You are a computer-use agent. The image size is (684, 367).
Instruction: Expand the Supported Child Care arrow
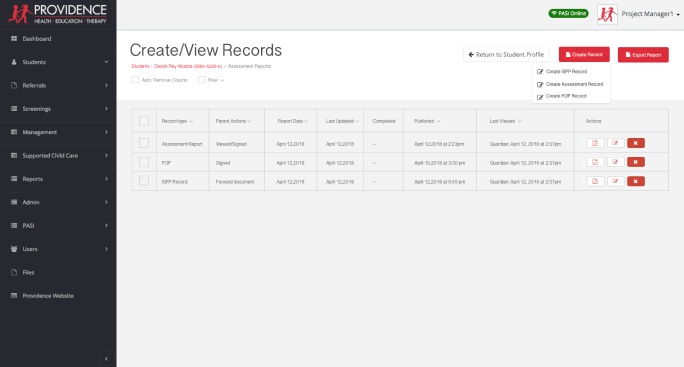(x=106, y=155)
